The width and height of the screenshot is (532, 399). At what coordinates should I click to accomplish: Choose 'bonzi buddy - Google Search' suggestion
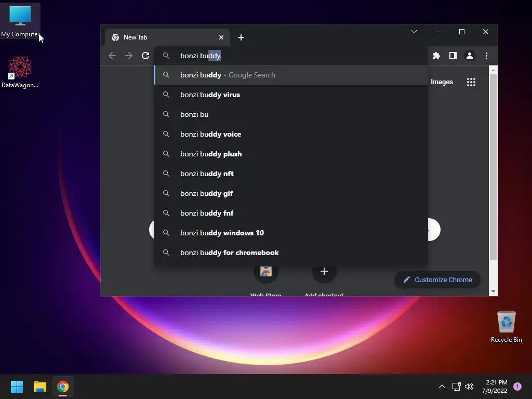(x=291, y=75)
